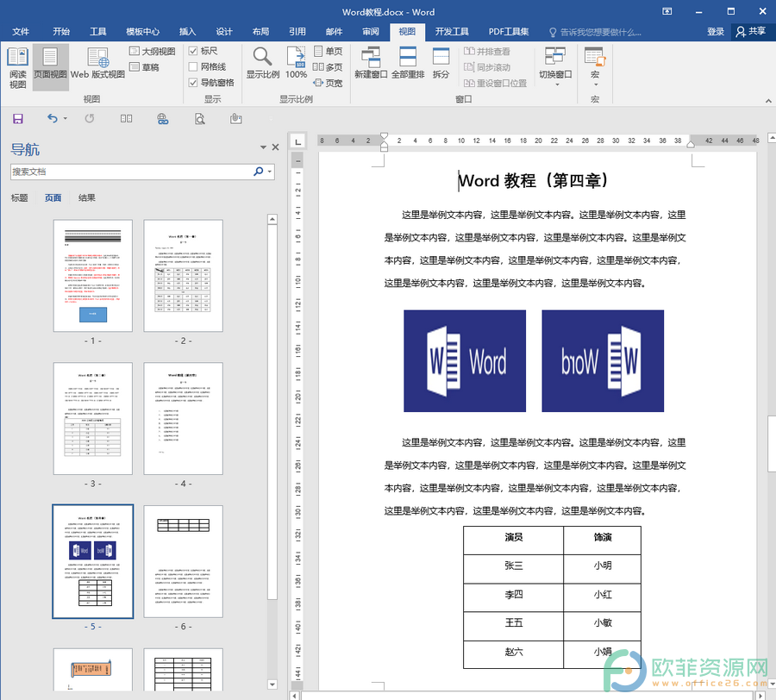Viewport: 776px width, 700px height.
Task: Uncheck the Navigation Pane (导航窗格) checkbox
Action: point(193,83)
